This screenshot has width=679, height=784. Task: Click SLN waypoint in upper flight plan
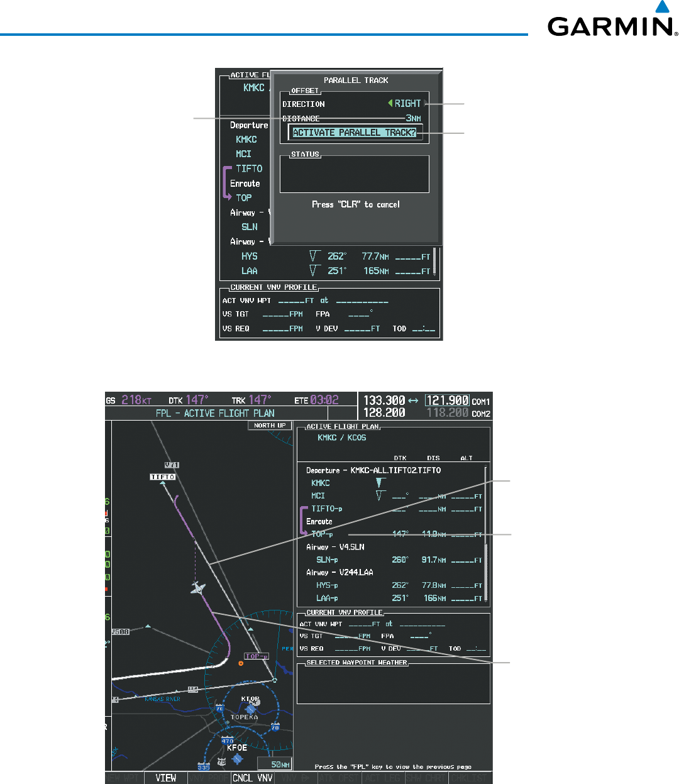tap(250, 226)
